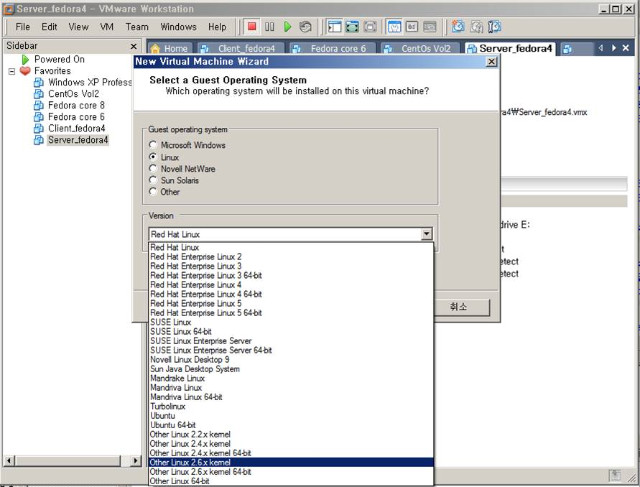The height and width of the screenshot is (487, 640).
Task: Open the View menu
Action: tap(78, 27)
